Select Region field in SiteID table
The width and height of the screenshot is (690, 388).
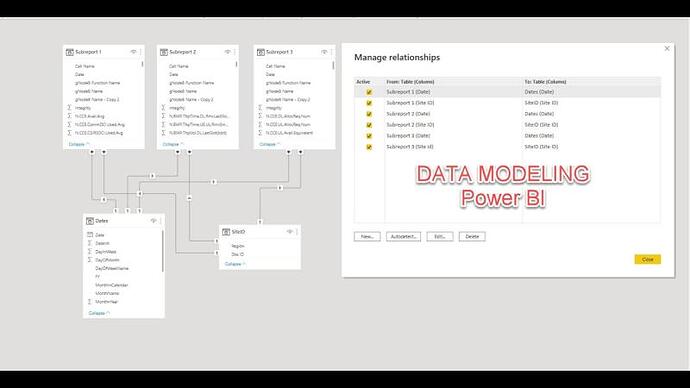(238, 246)
